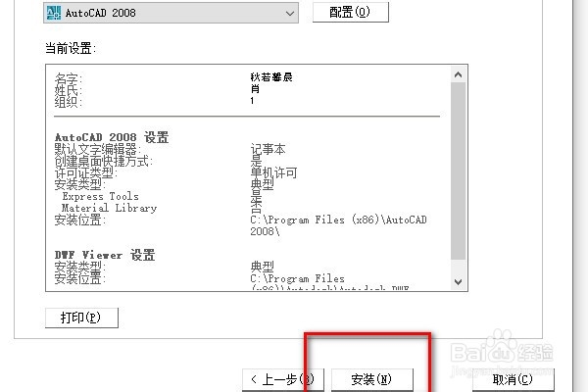The image size is (588, 392).
Task: Click the 当前设置 label above the list
Action: 71,48
